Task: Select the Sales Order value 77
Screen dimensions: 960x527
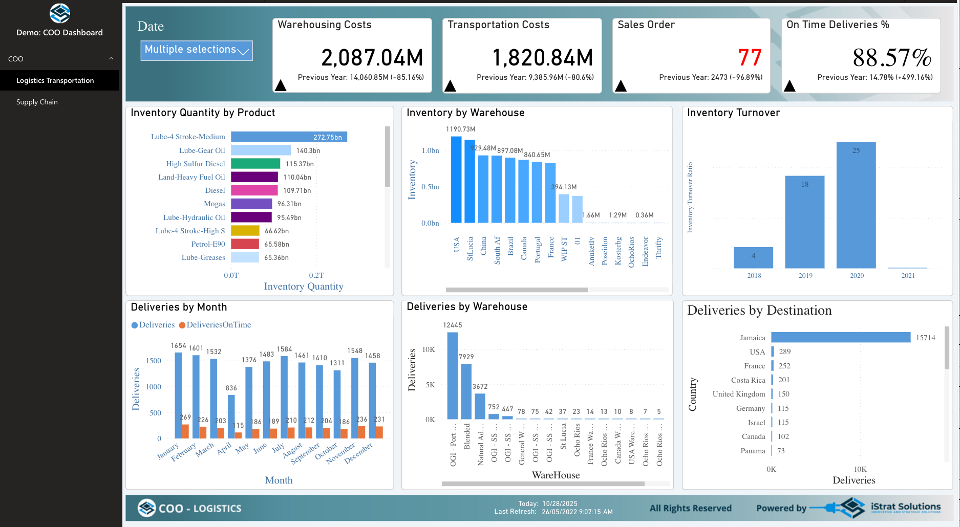Action: 750,58
